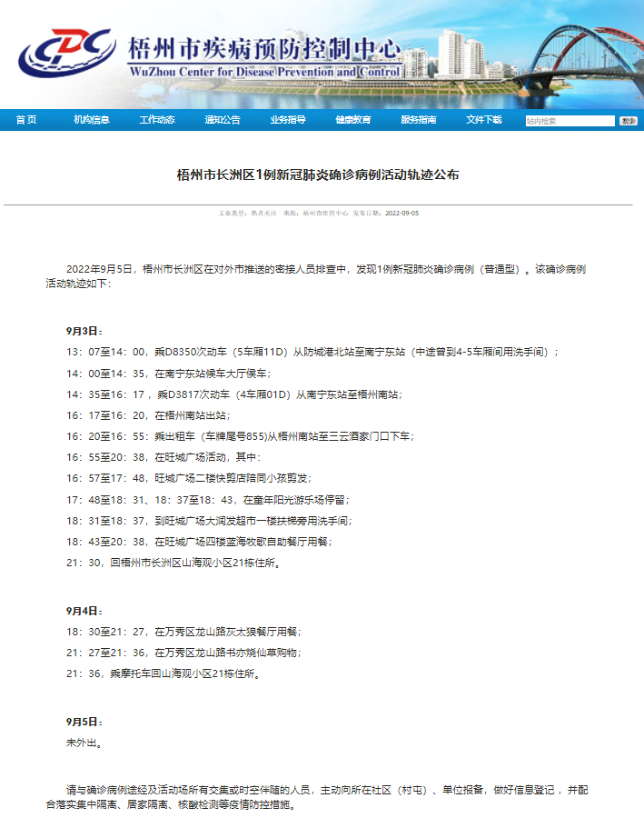Image resolution: width=644 pixels, height=818 pixels.
Task: Open 业务指导 in the navigation bar
Action: point(288,120)
